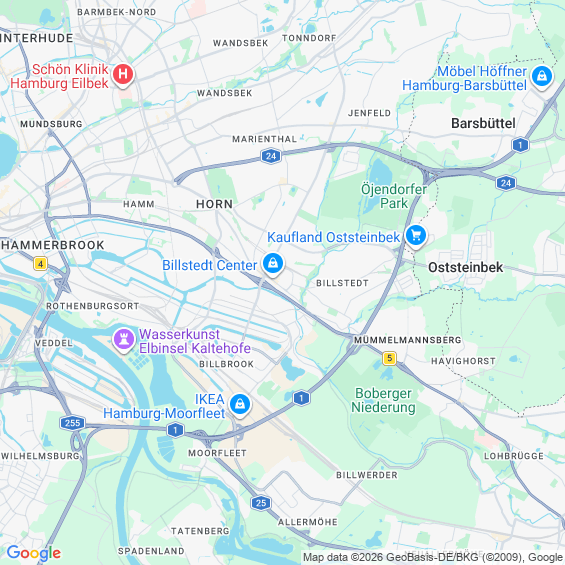Select the Wasserkunst Elbinsel Kaltehofe museum icon
565x565 pixels.
point(124,339)
